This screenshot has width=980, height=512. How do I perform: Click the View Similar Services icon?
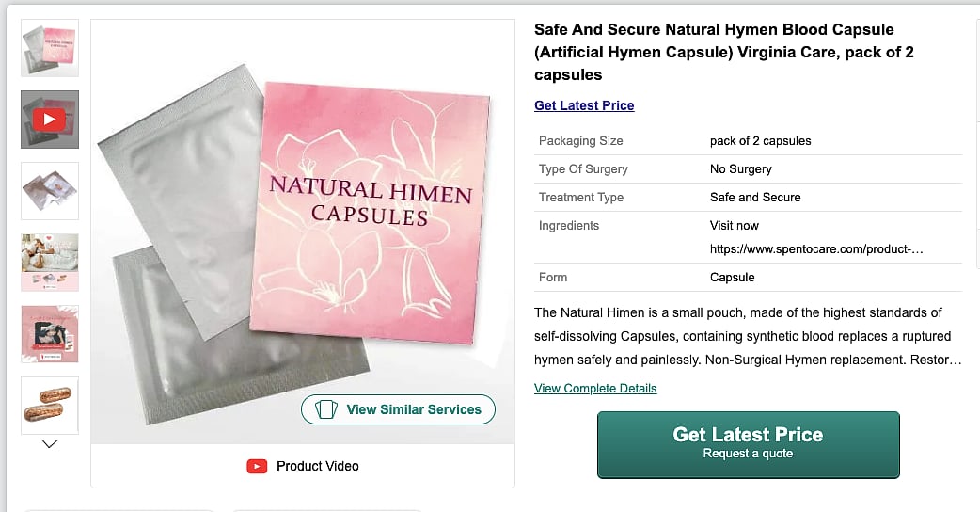coord(325,409)
